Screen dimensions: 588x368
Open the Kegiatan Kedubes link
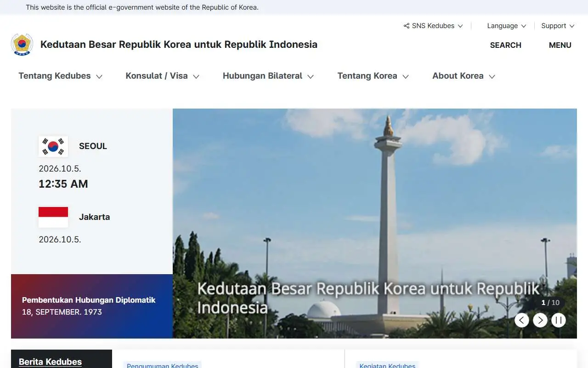click(387, 365)
